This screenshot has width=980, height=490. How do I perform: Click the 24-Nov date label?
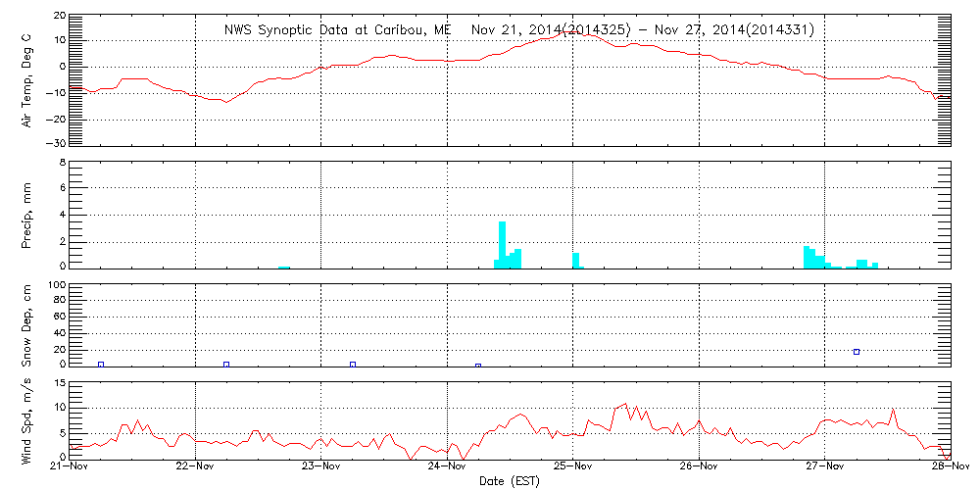(x=448, y=467)
